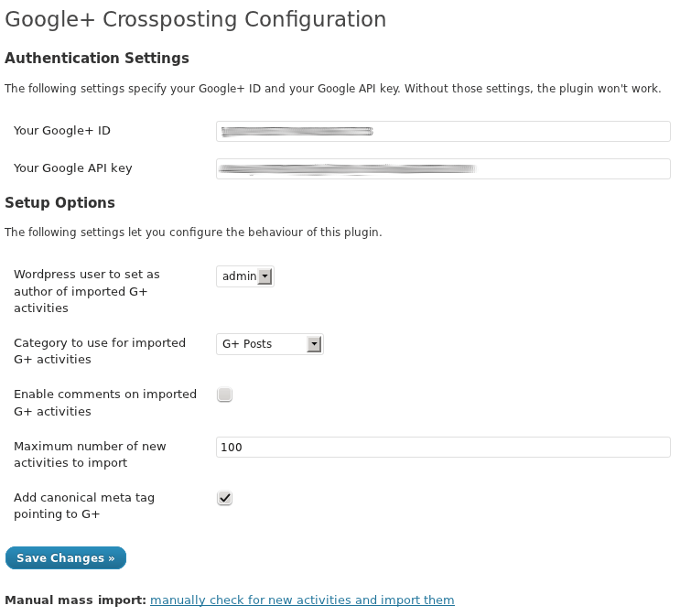This screenshot has width=680, height=616.
Task: Focus the Your Google API key field
Action: point(443,168)
